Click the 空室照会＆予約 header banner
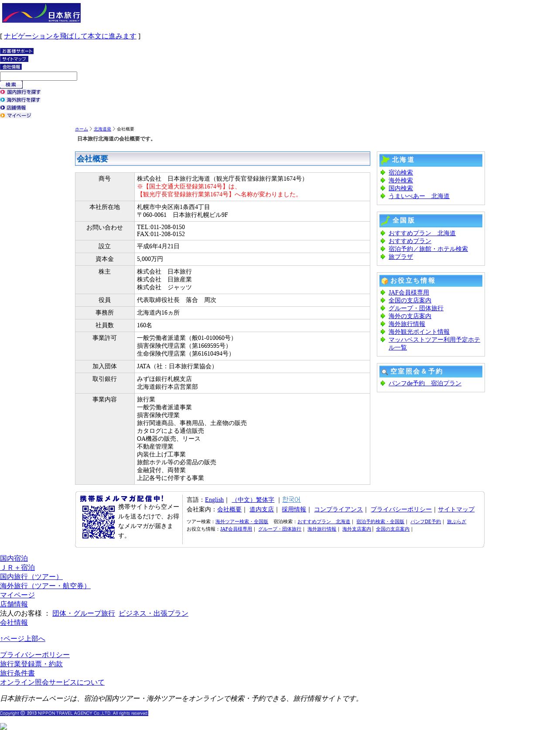 coord(431,371)
